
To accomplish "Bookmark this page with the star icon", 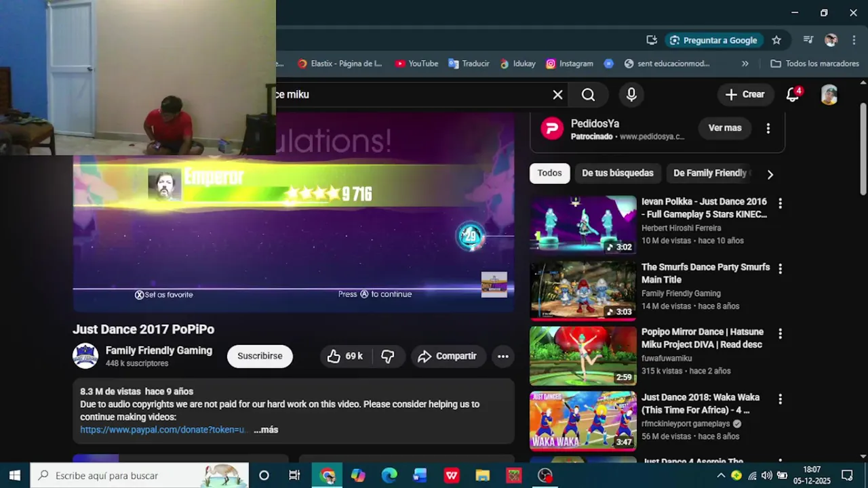I will 776,40.
